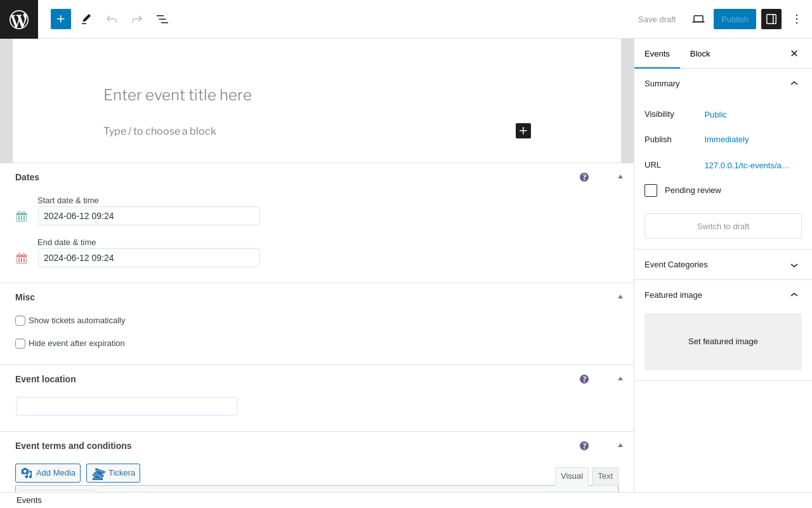Select the Tools pencil icon
812x508 pixels.
86,19
